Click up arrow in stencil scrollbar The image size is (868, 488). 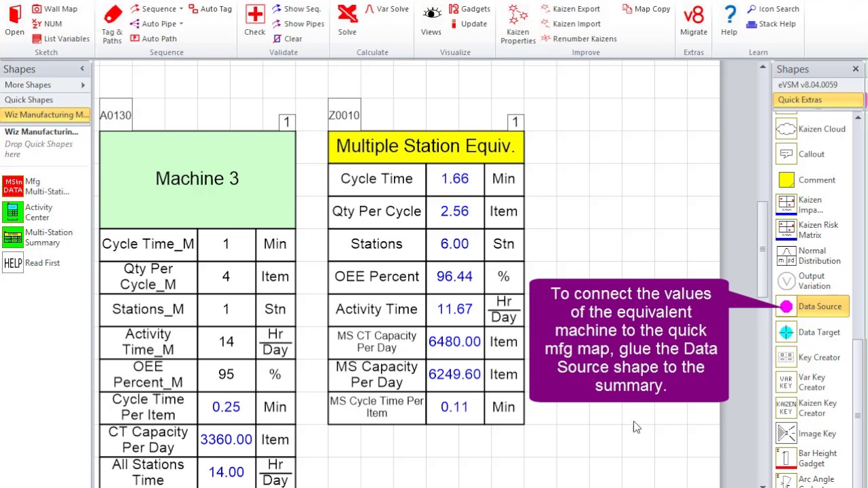[858, 118]
